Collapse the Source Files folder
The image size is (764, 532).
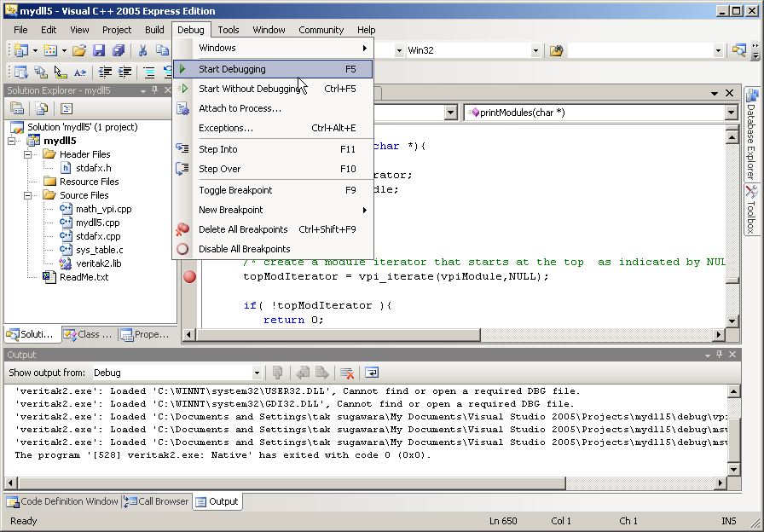pos(28,195)
